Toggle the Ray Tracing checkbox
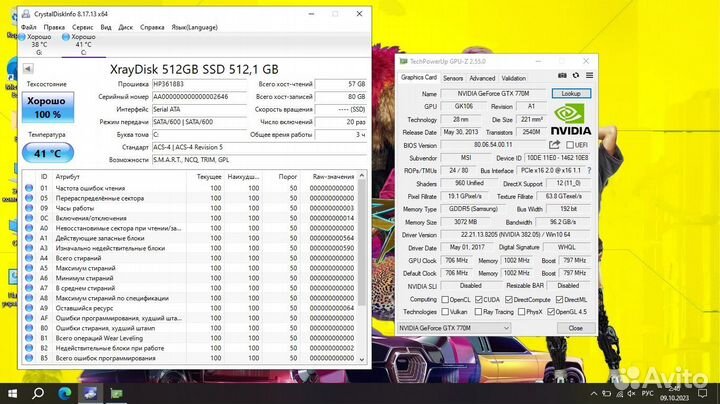This screenshot has height=404, width=720. 478,312
